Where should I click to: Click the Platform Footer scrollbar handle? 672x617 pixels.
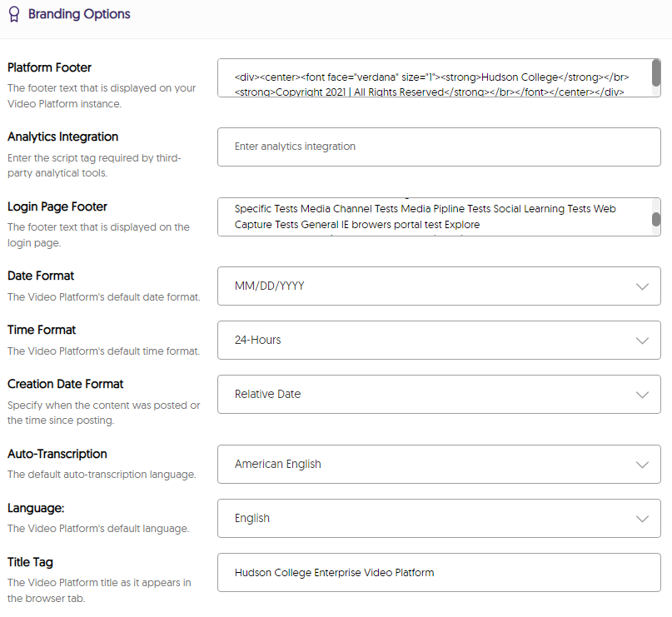655,73
